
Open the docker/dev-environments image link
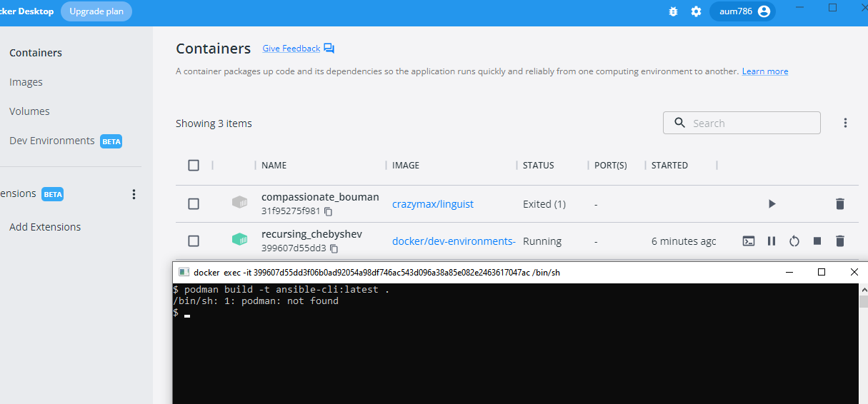(x=454, y=241)
